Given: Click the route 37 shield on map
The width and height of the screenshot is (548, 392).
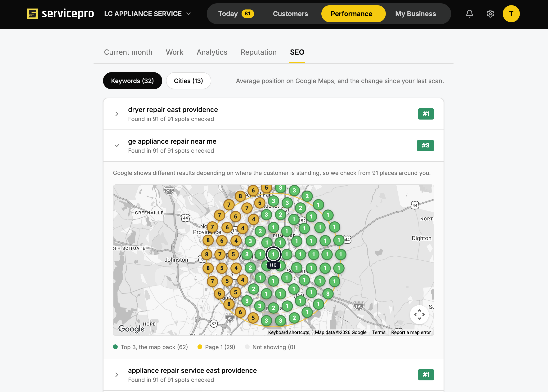Looking at the screenshot, I should click(x=214, y=323).
